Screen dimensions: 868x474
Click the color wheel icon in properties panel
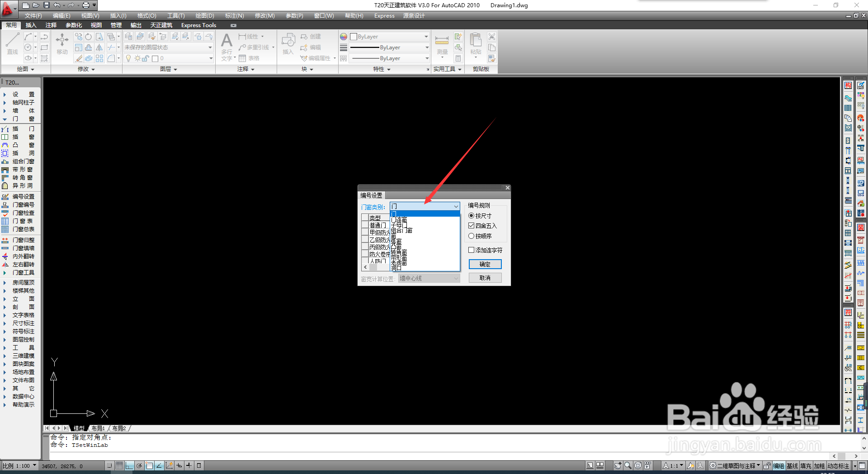(344, 37)
